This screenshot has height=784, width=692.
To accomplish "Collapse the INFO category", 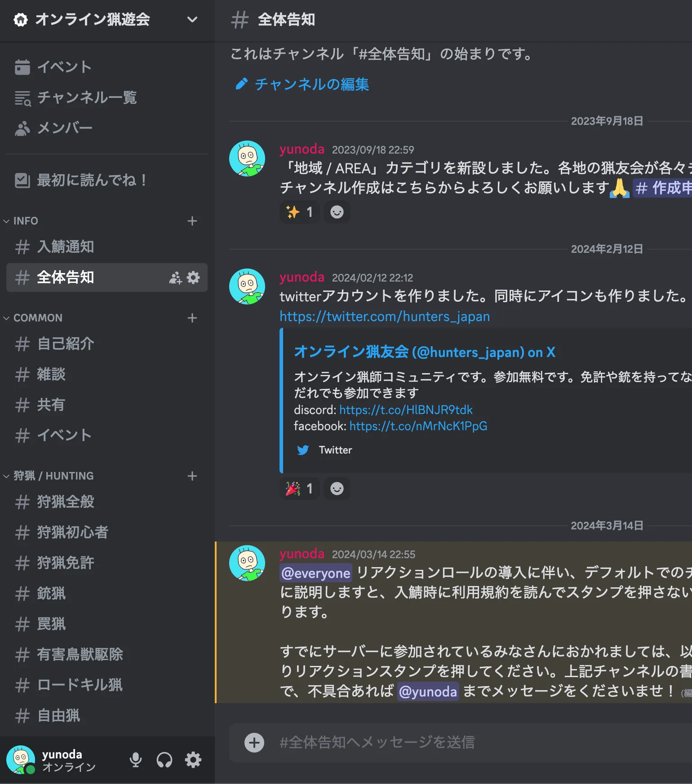I will click(21, 221).
